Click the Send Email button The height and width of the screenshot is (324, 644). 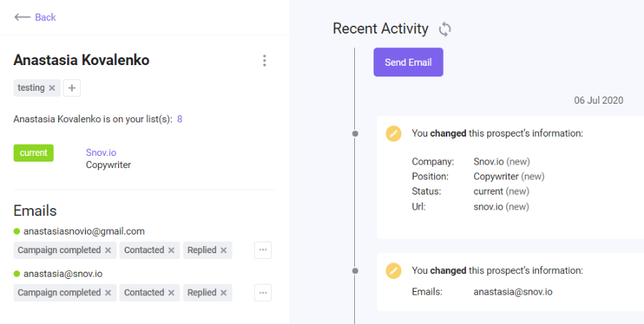(x=409, y=62)
